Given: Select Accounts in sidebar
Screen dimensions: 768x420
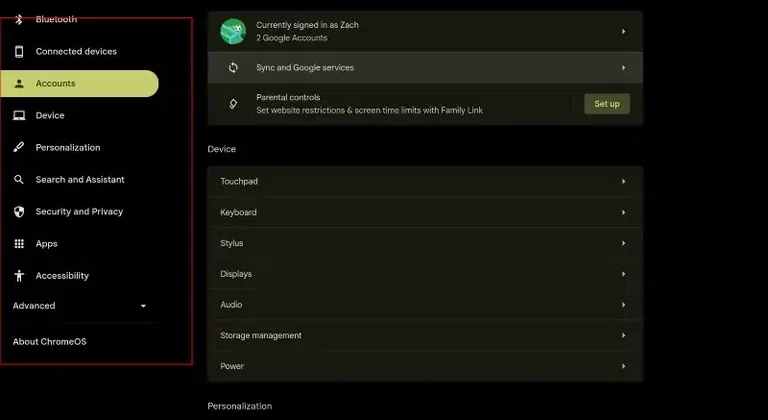Looking at the screenshot, I should [x=79, y=83].
